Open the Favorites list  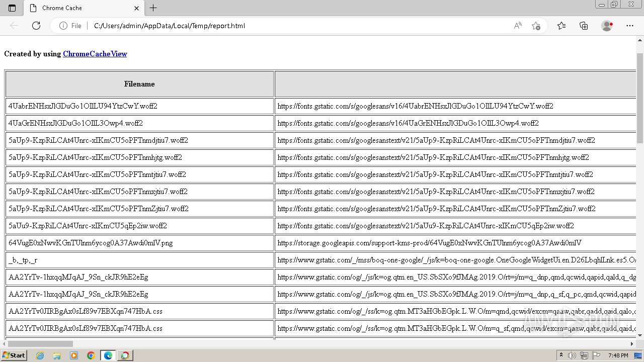(x=561, y=26)
